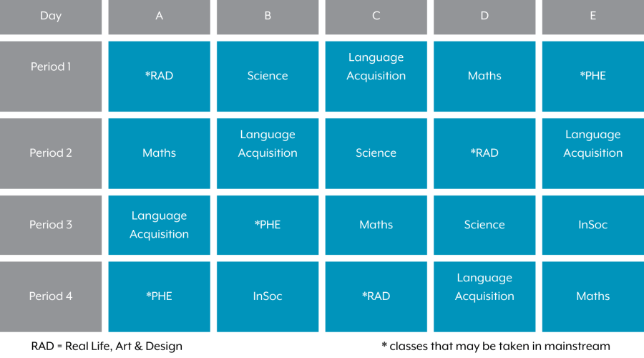Choose Science in Period 3, Day D
Screen dimensions: 644x358
point(484,225)
